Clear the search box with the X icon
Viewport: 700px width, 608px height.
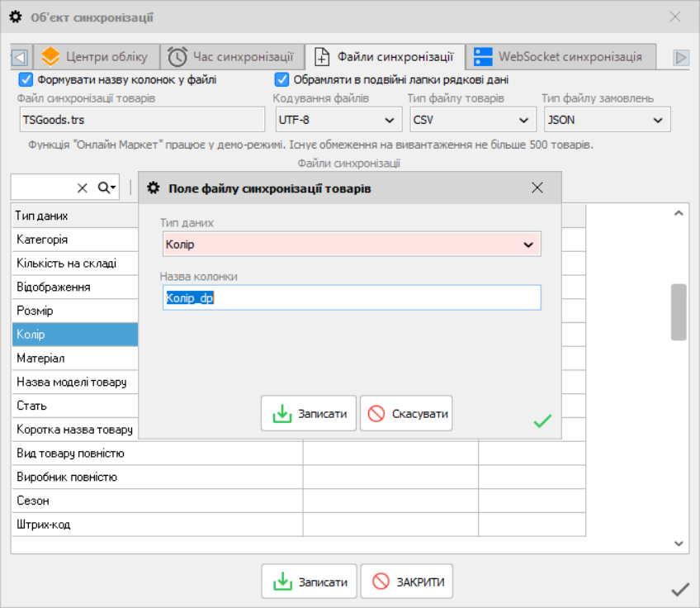83,188
